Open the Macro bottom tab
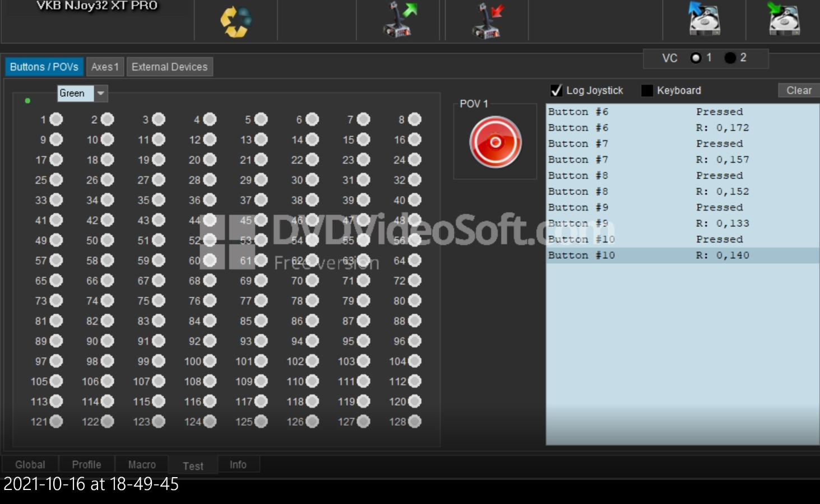Screen dimensions: 820x504 (x=142, y=464)
